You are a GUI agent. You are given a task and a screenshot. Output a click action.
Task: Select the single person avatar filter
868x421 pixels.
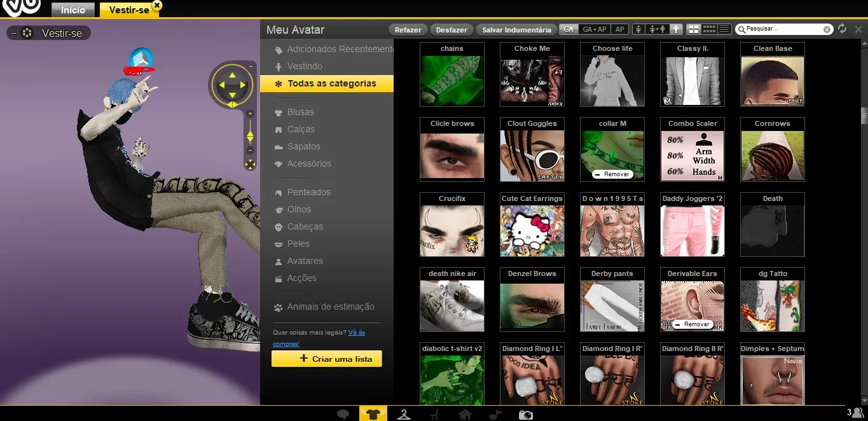(638, 29)
